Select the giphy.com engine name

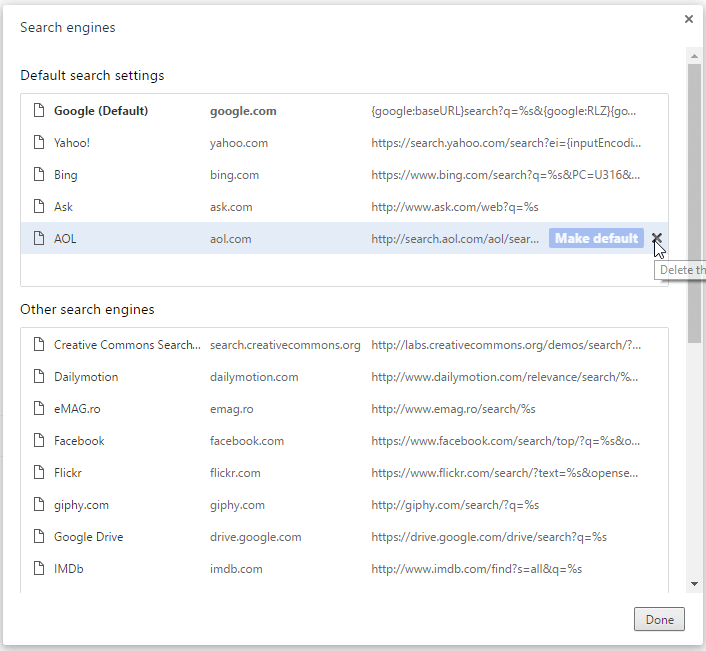tap(81, 505)
